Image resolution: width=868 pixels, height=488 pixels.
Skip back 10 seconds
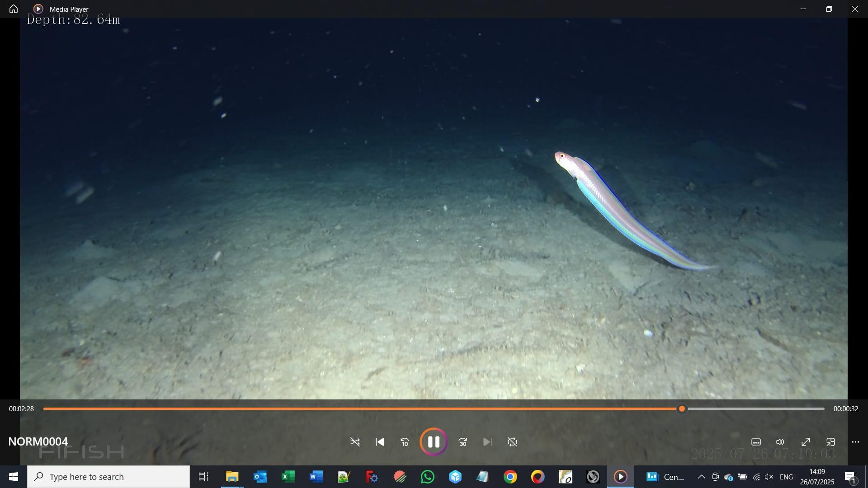[x=405, y=442]
